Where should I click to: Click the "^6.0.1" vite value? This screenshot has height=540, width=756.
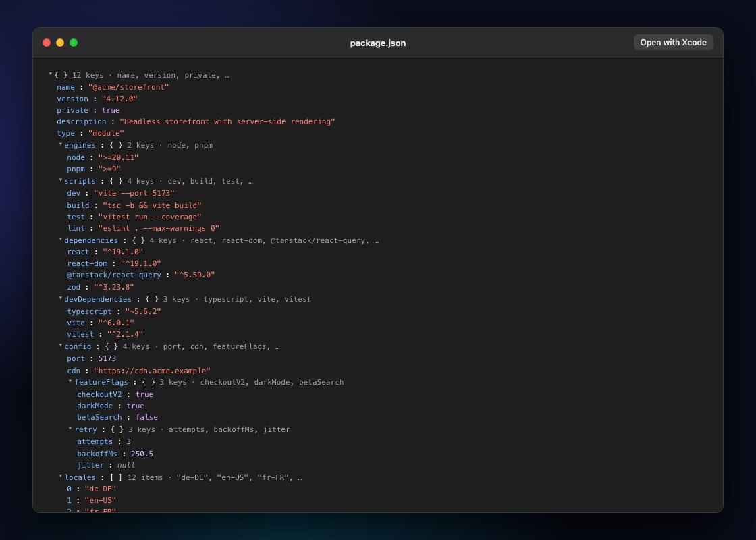tap(116, 323)
